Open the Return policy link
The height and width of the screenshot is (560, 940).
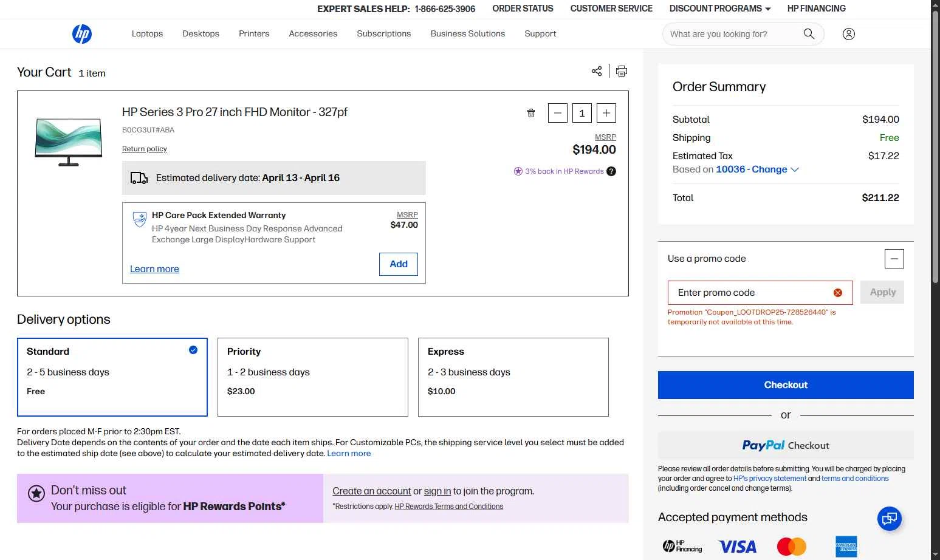145,149
